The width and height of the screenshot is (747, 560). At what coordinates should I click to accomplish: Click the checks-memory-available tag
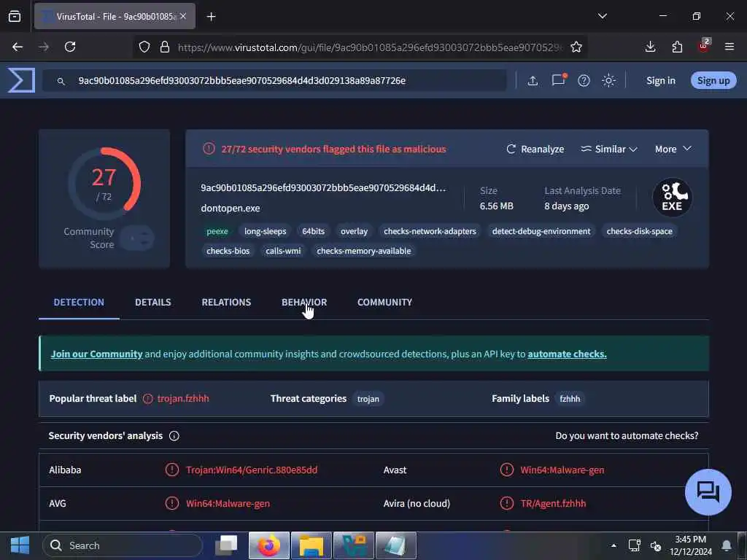[363, 251]
